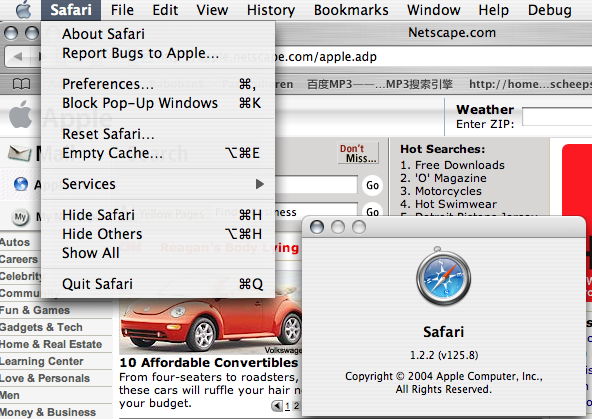The width and height of the screenshot is (592, 419).
Task: Click the Don't Miss... button
Action: coord(358,153)
